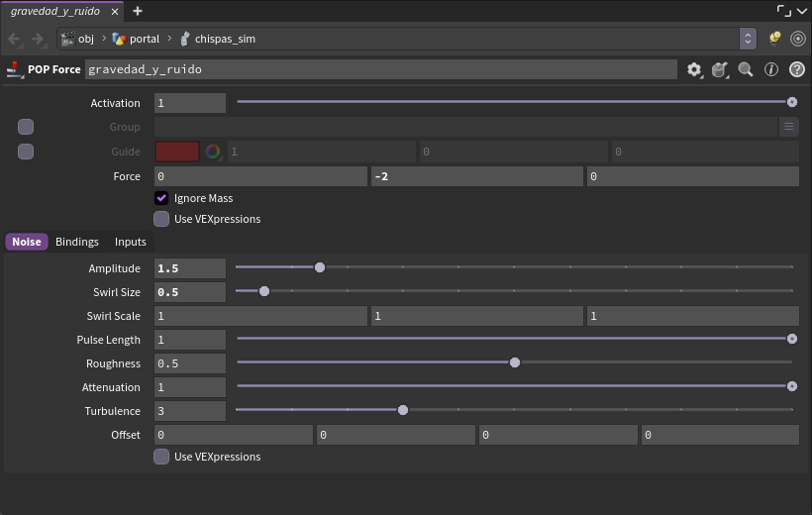
Task: Toggle the Group enable checkbox
Action: point(26,127)
